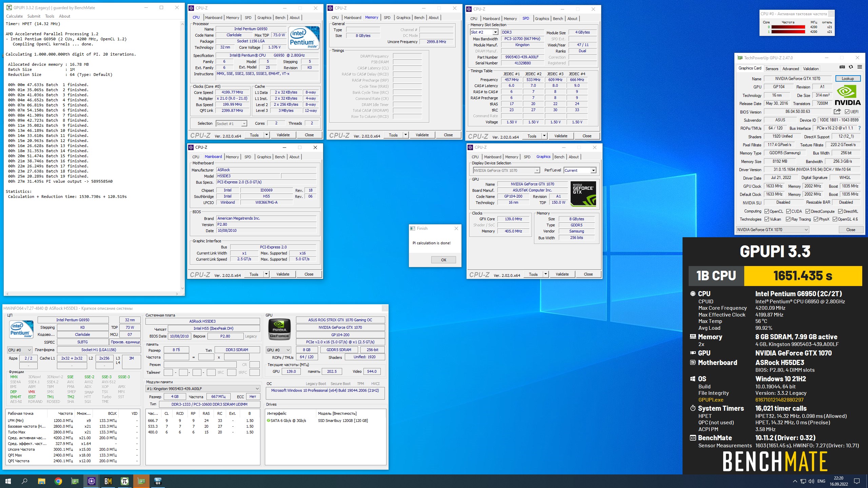Toggle the DirectML checkbox

click(840, 211)
